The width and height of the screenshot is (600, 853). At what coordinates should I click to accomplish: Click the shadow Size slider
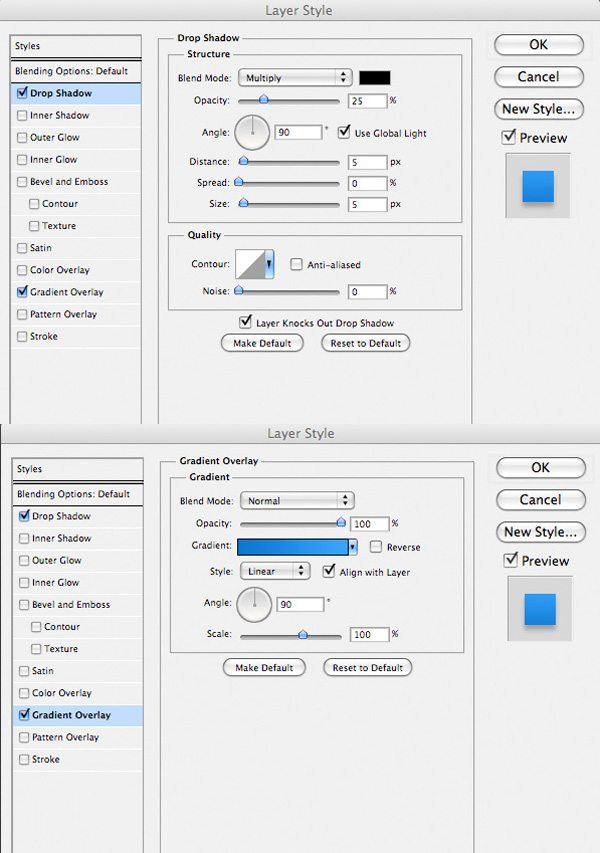tap(289, 204)
